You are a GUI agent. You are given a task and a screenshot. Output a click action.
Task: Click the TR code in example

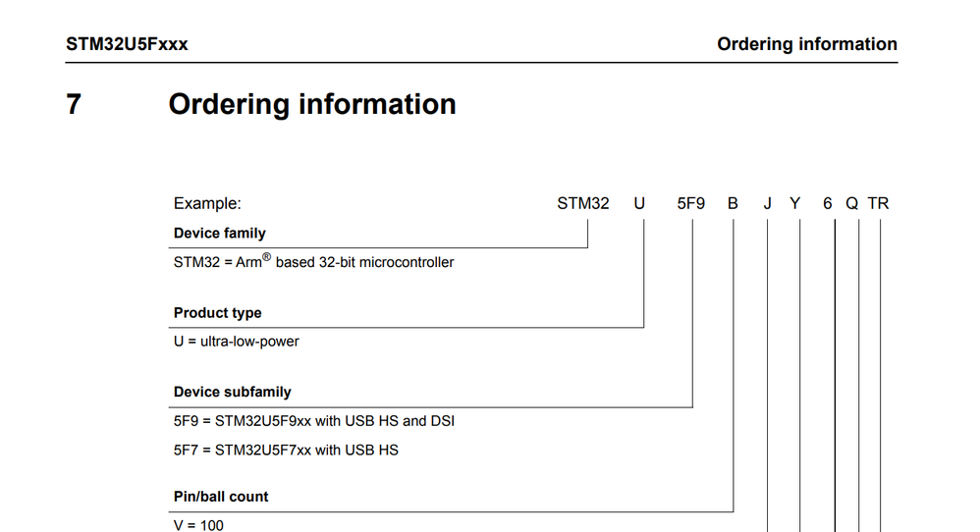(x=878, y=203)
